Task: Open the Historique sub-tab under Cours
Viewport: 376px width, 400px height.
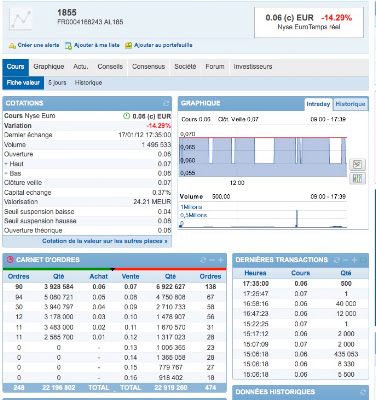Action: (88, 83)
